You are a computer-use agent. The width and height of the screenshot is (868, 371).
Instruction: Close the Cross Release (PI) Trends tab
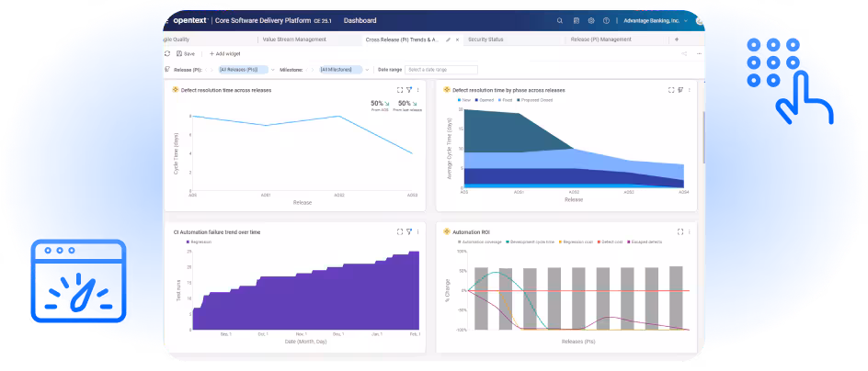[x=457, y=39]
